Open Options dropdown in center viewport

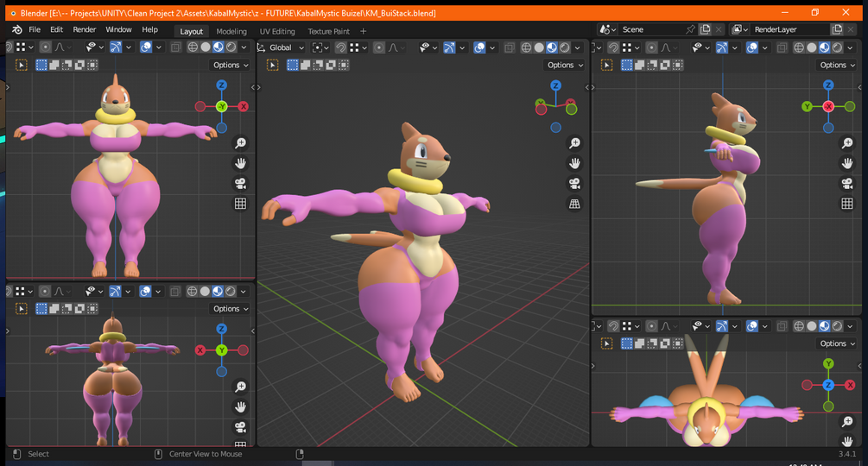565,66
